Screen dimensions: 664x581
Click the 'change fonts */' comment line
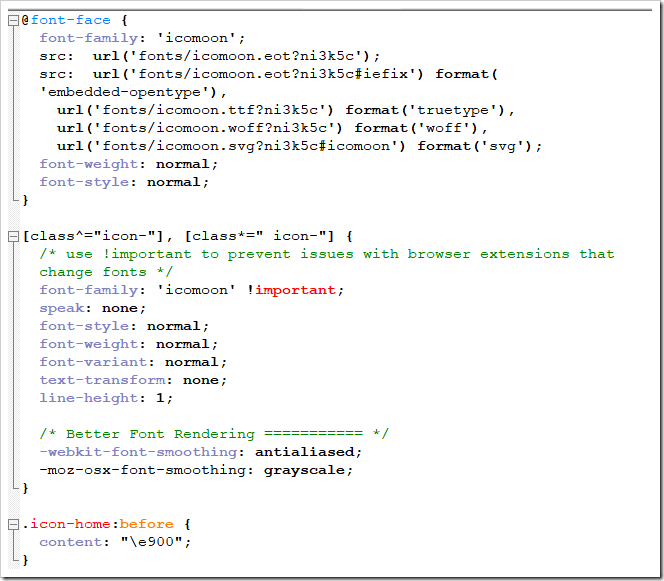click(106, 272)
